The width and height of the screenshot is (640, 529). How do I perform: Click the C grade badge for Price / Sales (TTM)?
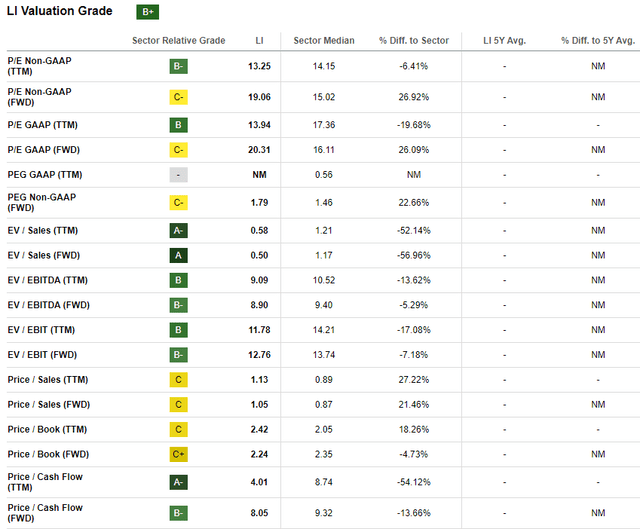pyautogui.click(x=178, y=380)
